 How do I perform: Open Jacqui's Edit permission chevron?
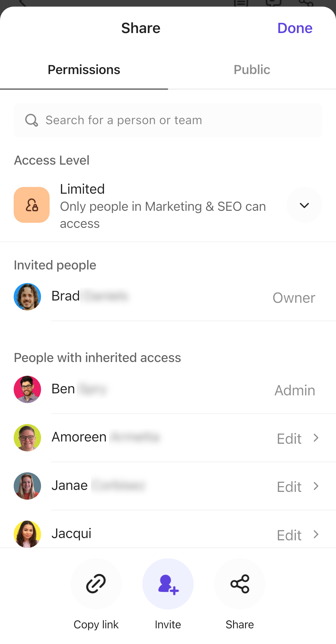click(x=316, y=535)
